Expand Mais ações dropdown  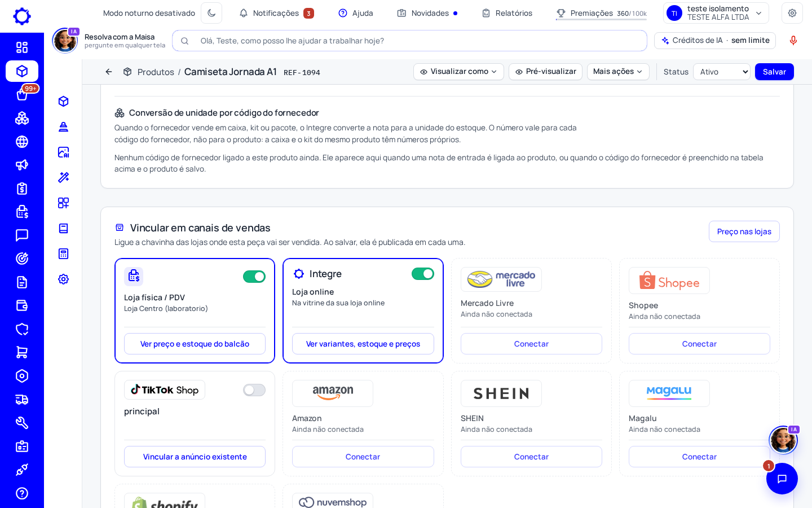pyautogui.click(x=618, y=72)
